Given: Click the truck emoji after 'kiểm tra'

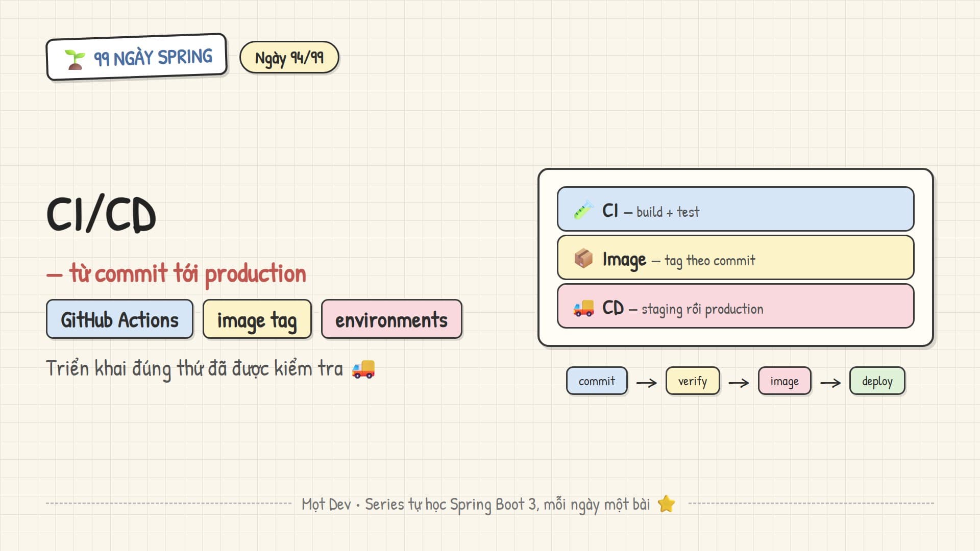Looking at the screenshot, I should click(363, 369).
